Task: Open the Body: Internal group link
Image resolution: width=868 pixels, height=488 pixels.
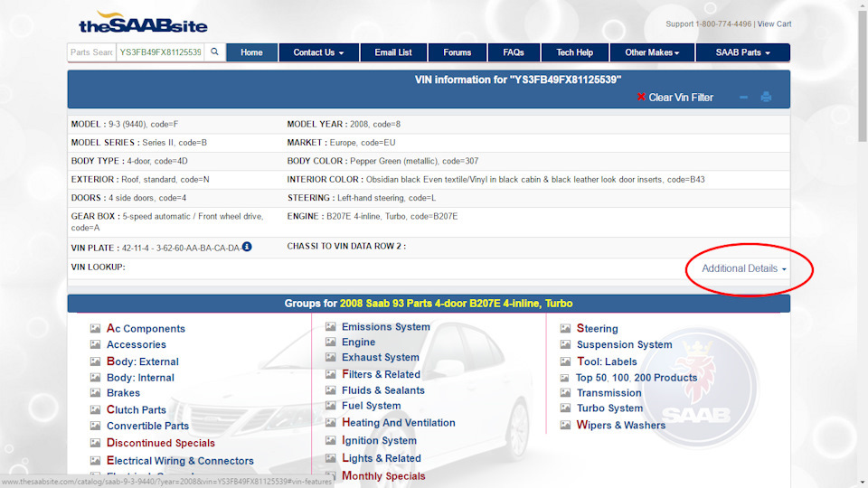Action: (x=140, y=378)
